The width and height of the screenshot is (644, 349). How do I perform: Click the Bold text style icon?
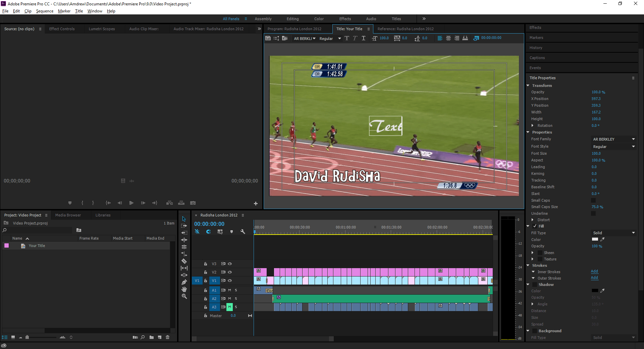coord(347,38)
